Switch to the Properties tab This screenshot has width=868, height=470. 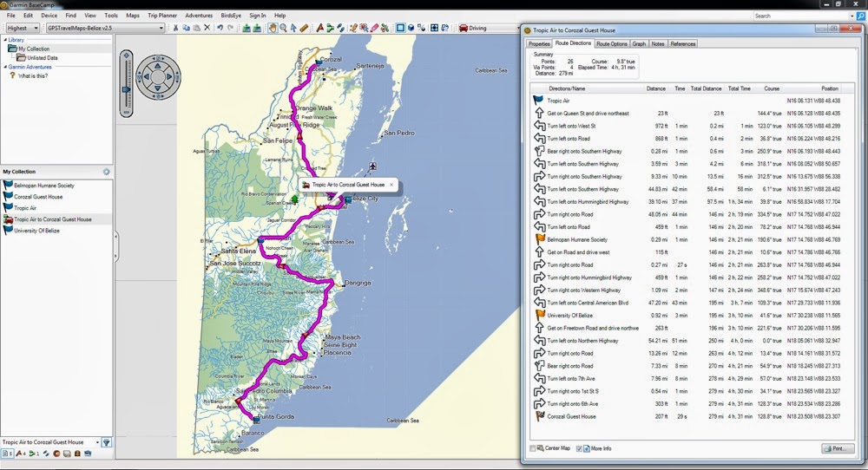coord(539,43)
